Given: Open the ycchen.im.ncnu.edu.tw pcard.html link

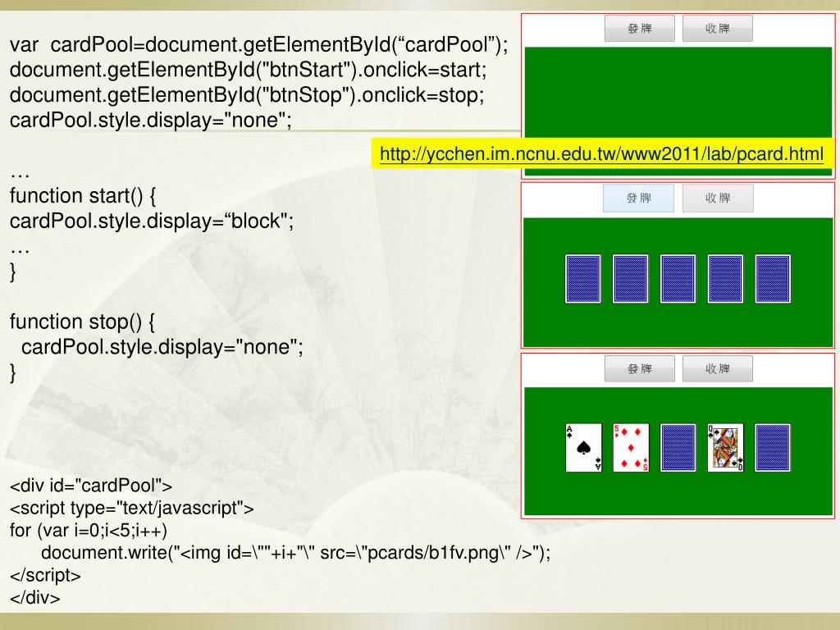Looking at the screenshot, I should pos(601,154).
